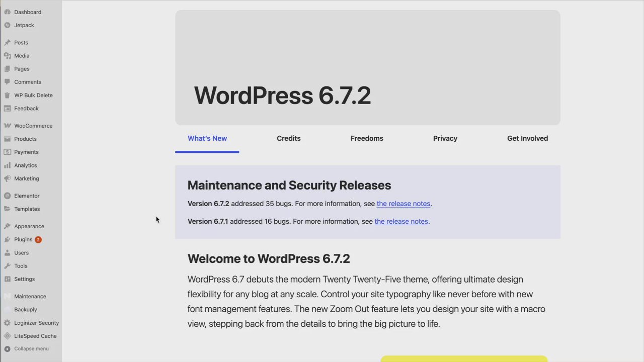
Task: Select the What's New tab
Action: (x=207, y=138)
